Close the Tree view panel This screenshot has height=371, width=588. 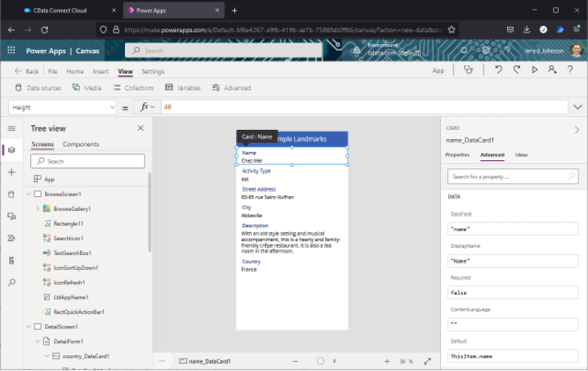[140, 128]
